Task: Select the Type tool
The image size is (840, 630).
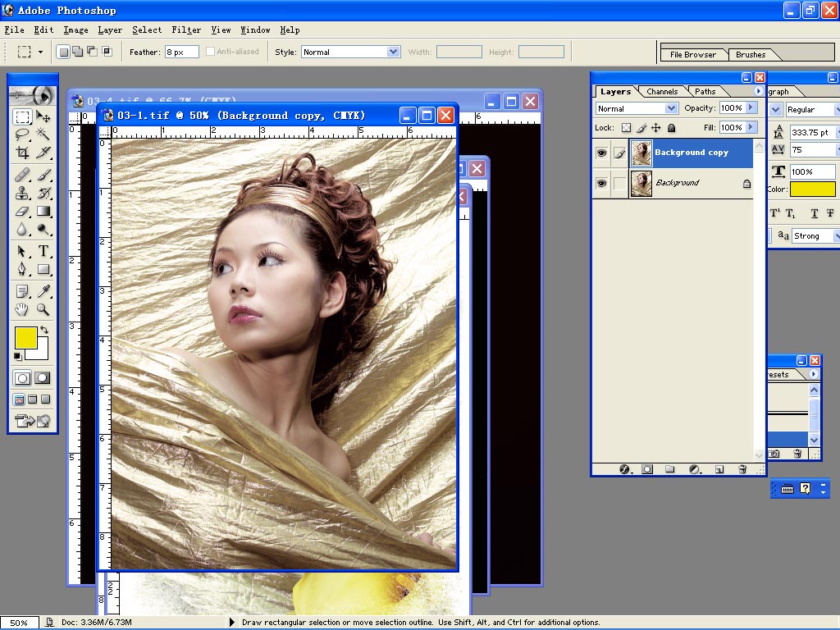Action: click(x=43, y=251)
